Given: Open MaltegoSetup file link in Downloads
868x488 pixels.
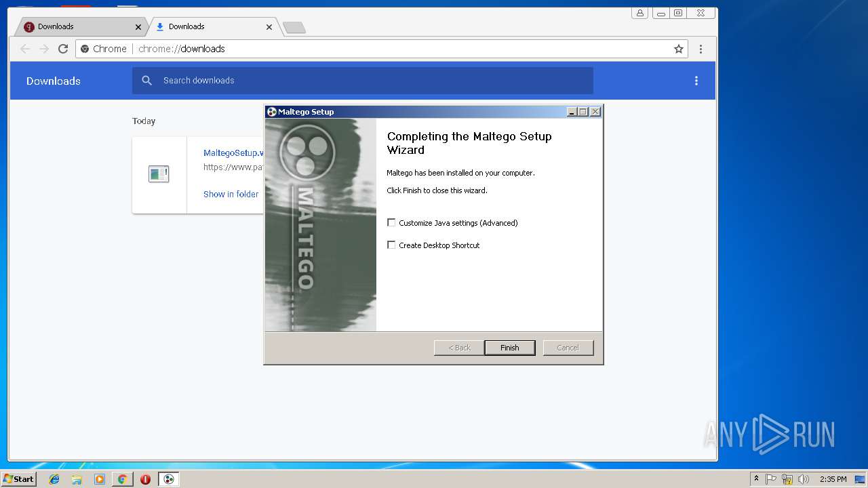Looking at the screenshot, I should point(233,153).
